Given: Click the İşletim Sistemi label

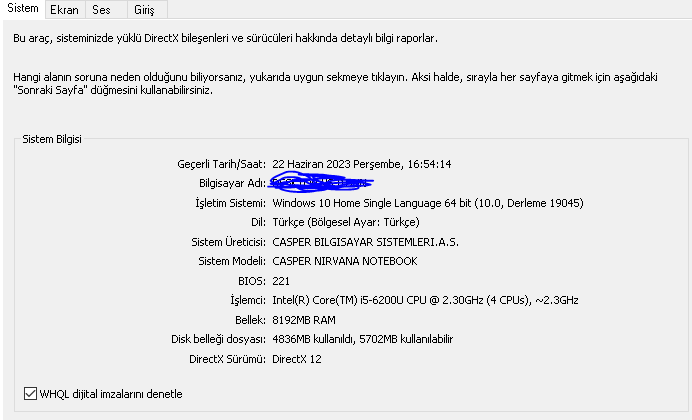Looking at the screenshot, I should [x=231, y=203].
